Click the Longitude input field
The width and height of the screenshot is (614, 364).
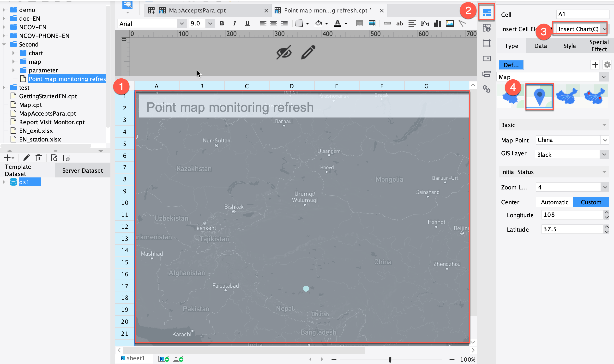click(x=572, y=215)
